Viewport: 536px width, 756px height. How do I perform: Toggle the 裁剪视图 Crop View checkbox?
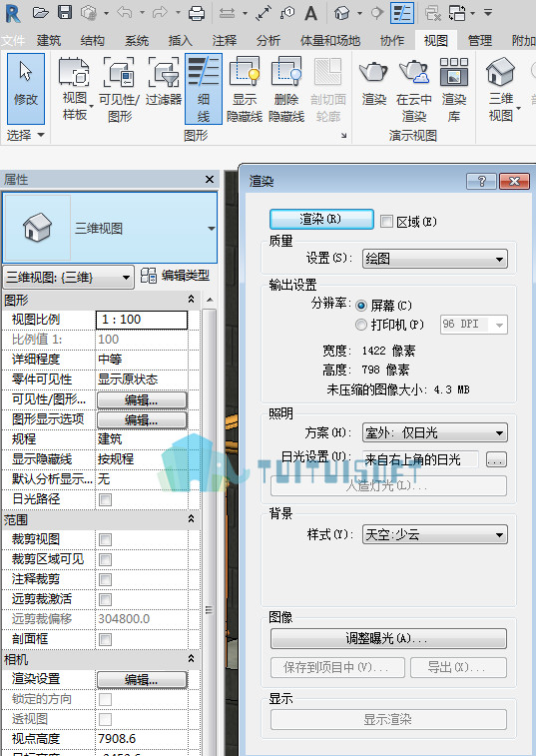click(x=105, y=539)
